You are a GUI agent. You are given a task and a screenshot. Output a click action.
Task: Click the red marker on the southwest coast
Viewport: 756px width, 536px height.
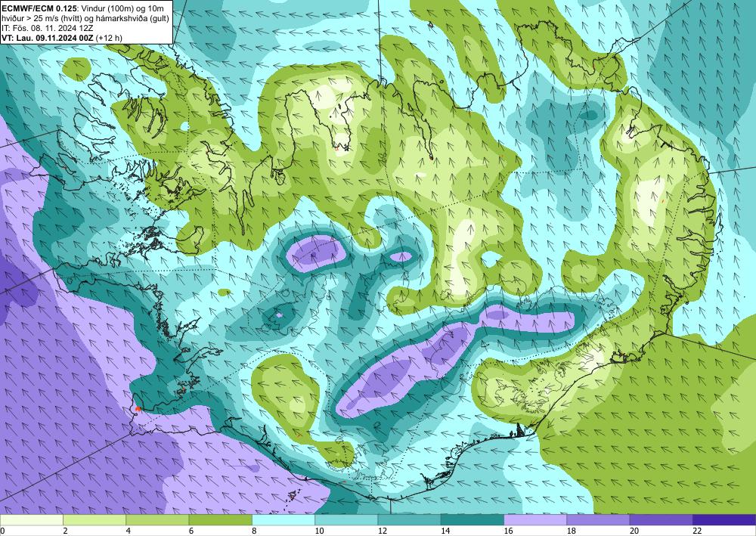138,409
